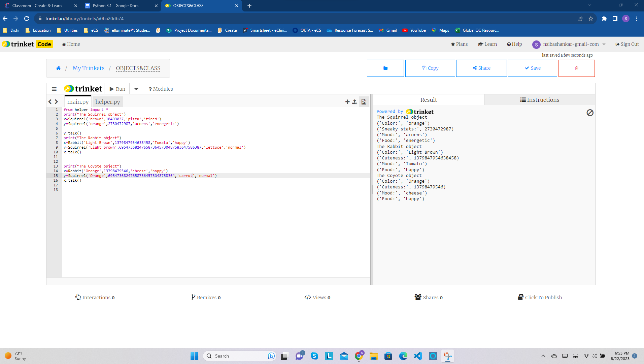Share this page from address bar
This screenshot has width=644, height=364.
(x=580, y=19)
